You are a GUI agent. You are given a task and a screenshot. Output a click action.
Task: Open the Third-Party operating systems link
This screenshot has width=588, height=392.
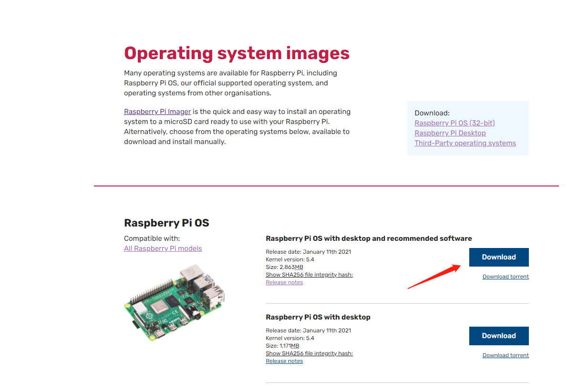pos(465,143)
